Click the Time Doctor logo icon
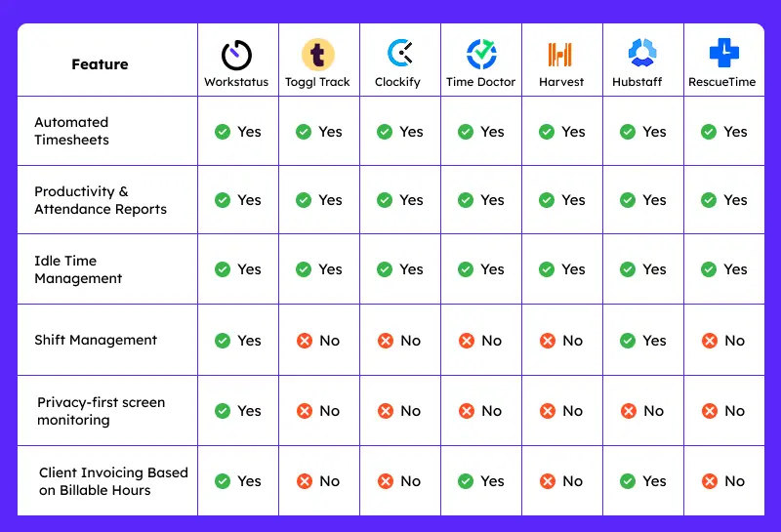Viewport: 781px width, 532px height. coord(481,54)
